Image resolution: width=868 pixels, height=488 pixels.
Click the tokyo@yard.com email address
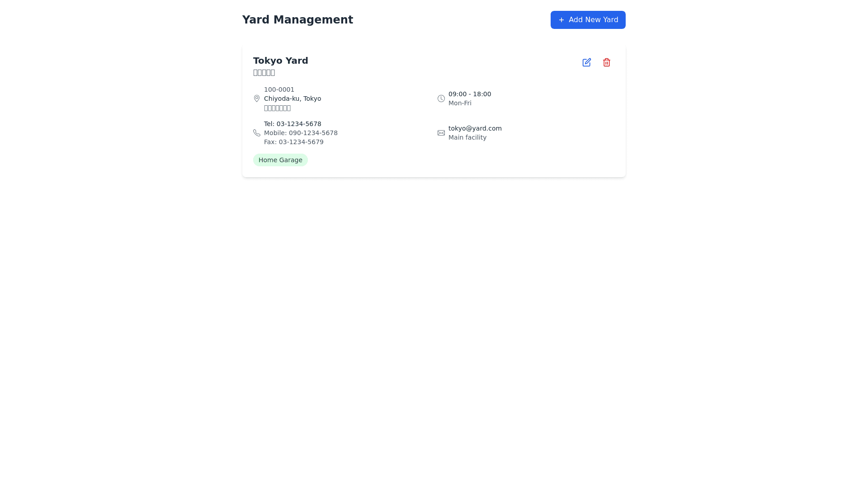[475, 128]
